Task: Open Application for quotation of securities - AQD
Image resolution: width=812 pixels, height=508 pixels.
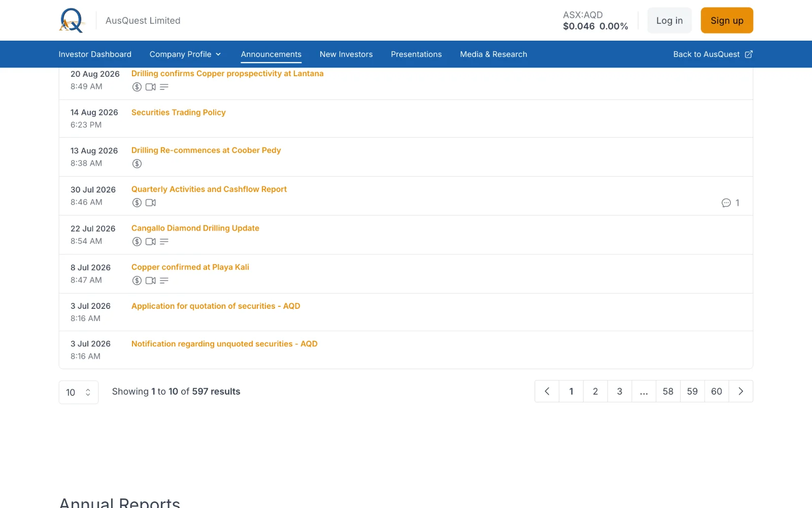Action: pyautogui.click(x=216, y=306)
